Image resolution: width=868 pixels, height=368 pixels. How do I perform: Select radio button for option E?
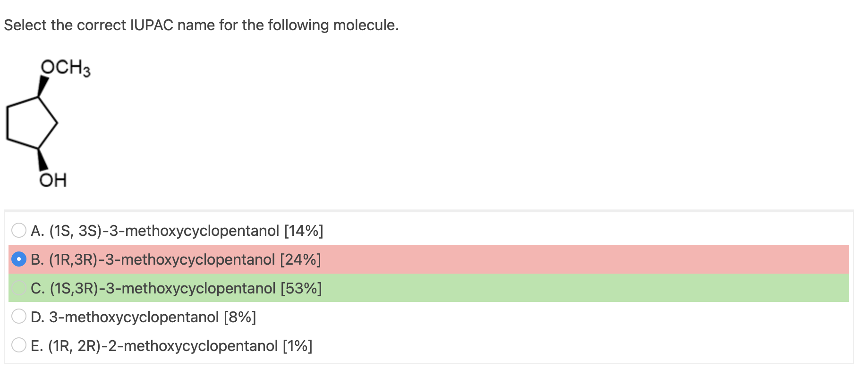click(x=18, y=345)
